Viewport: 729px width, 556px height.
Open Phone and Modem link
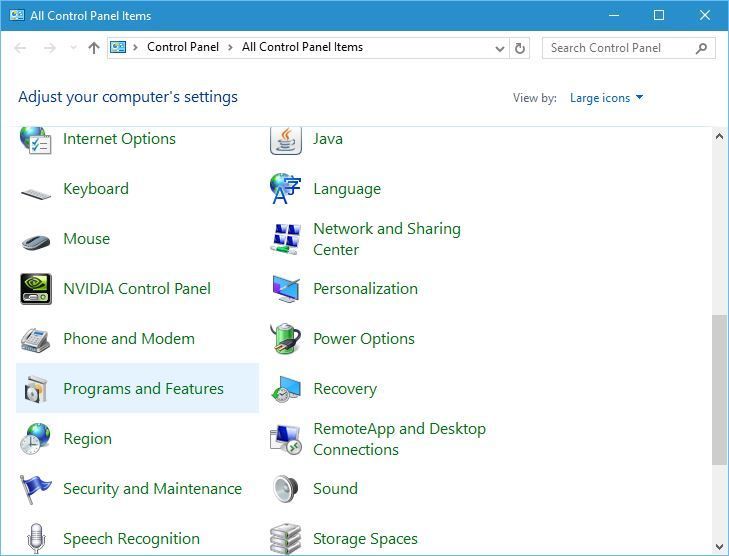[x=129, y=339]
